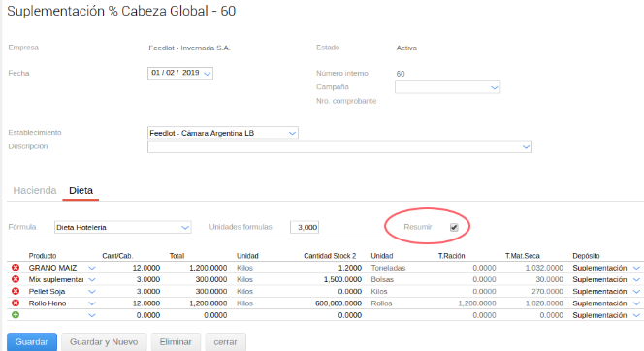Click Cant/Cab. value 12.0000 for GRANO MAIZ
Image resolution: width=644 pixels, height=351 pixels.
[x=146, y=268]
